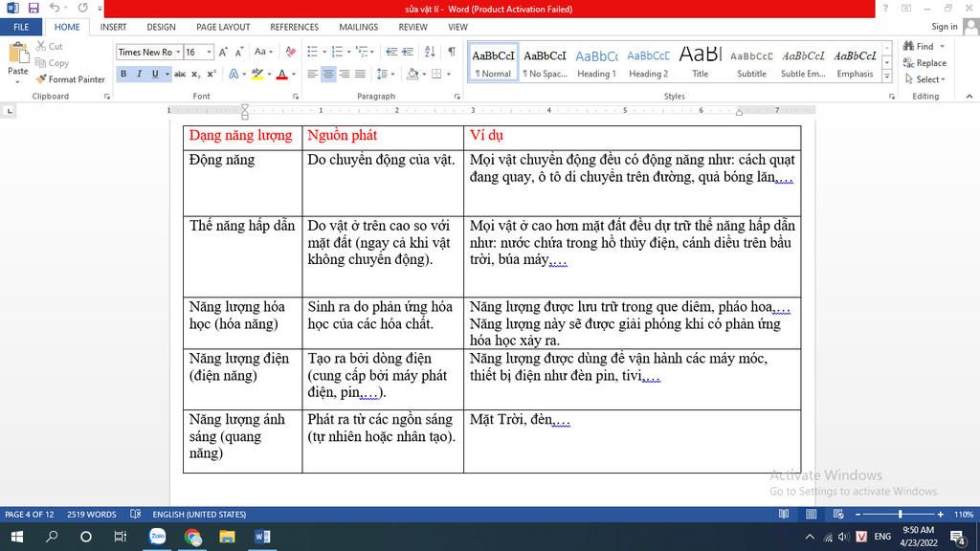This screenshot has height=551, width=980.
Task: Open Windows Start menu
Action: [x=17, y=537]
